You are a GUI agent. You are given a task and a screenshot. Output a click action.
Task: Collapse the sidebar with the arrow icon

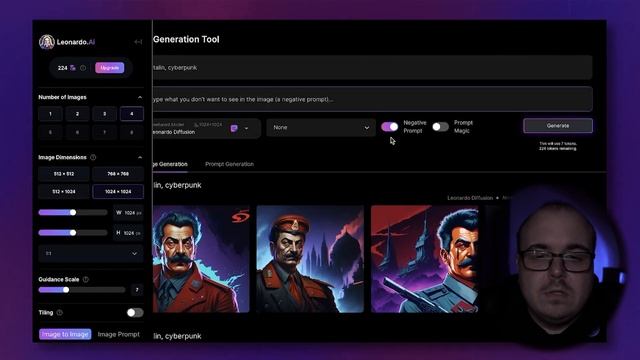click(x=138, y=42)
